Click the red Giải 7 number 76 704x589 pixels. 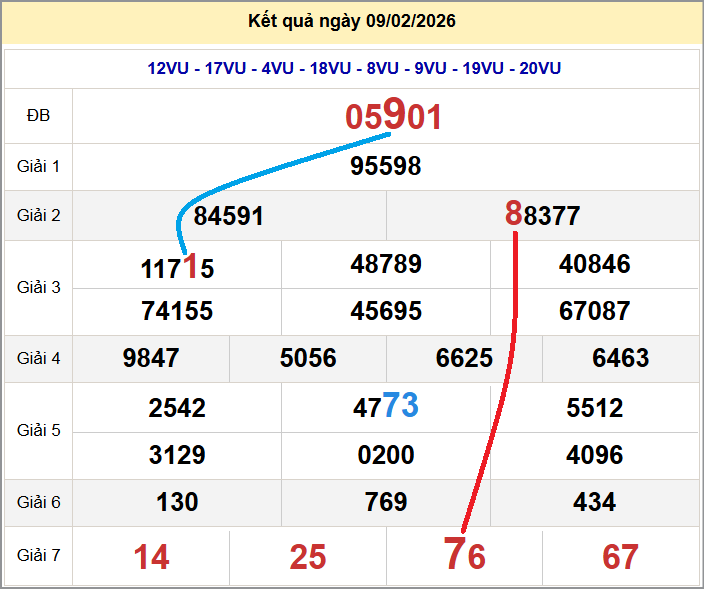click(x=464, y=556)
